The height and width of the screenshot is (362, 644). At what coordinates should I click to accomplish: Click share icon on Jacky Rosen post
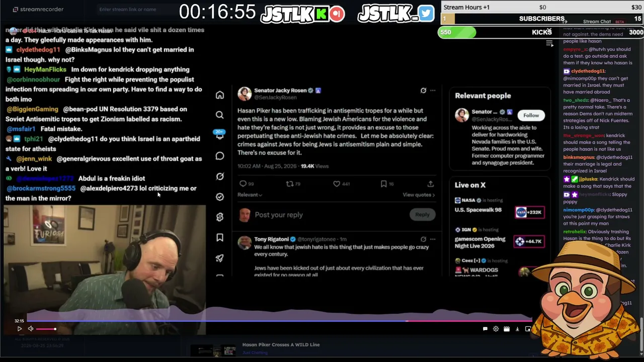[x=431, y=184]
